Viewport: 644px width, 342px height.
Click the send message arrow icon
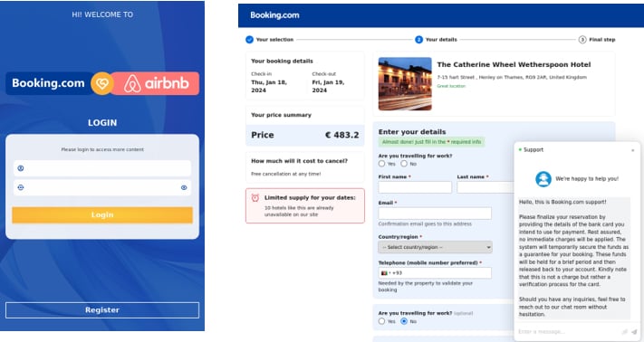(x=634, y=331)
